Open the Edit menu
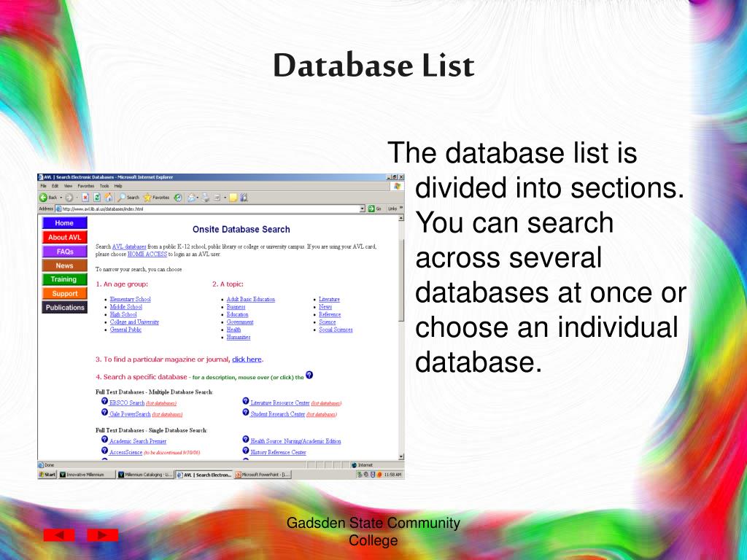The height and width of the screenshot is (560, 747). [55, 186]
